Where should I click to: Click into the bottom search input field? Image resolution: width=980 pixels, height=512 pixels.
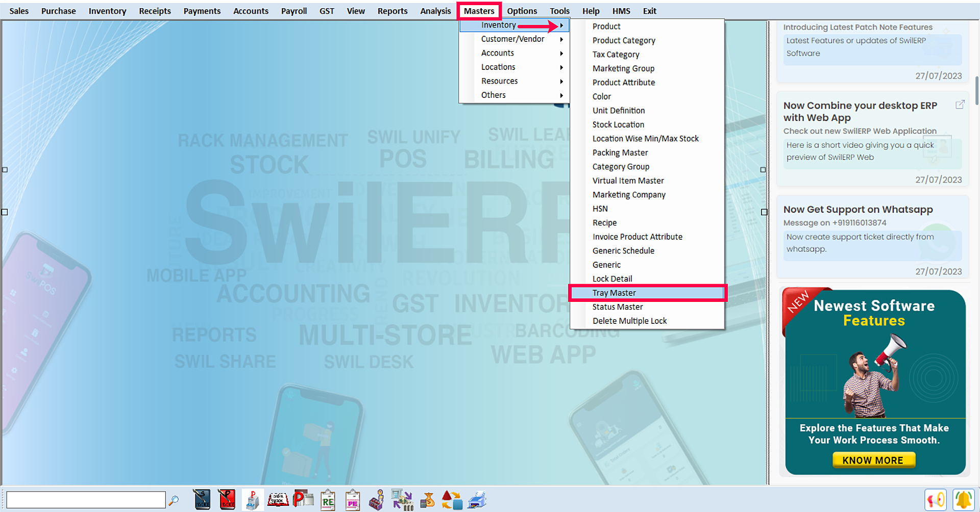tap(86, 500)
